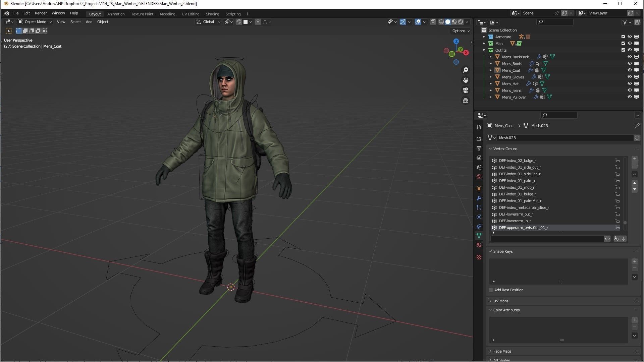This screenshot has width=644, height=362.
Task: Open the Modifiers wrench tab icon
Action: (479, 198)
